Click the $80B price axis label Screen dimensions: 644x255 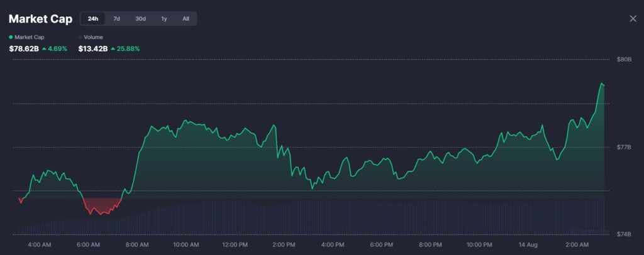(x=624, y=60)
